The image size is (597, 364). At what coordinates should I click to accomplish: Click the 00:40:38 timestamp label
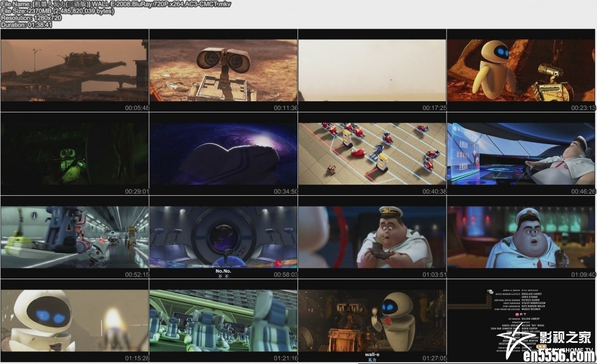click(435, 191)
